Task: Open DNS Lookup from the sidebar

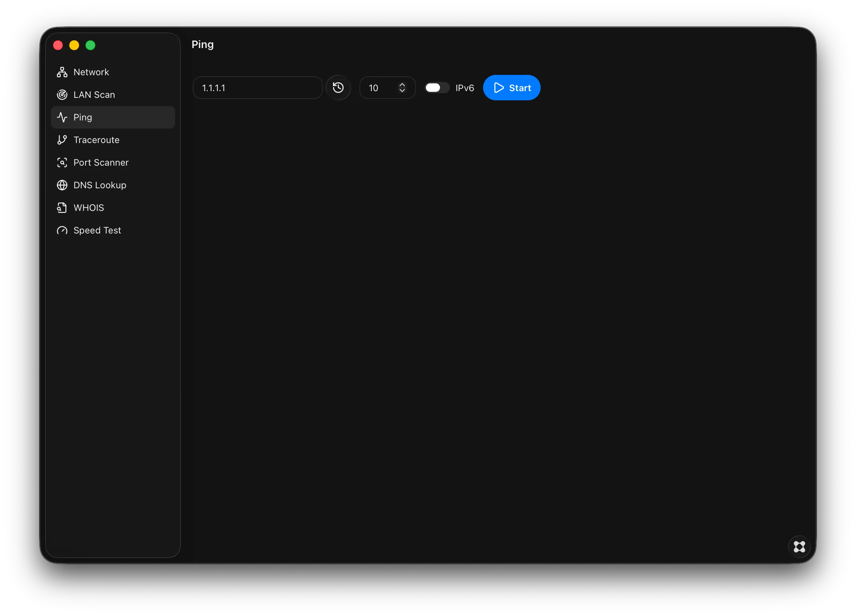Action: [113, 185]
